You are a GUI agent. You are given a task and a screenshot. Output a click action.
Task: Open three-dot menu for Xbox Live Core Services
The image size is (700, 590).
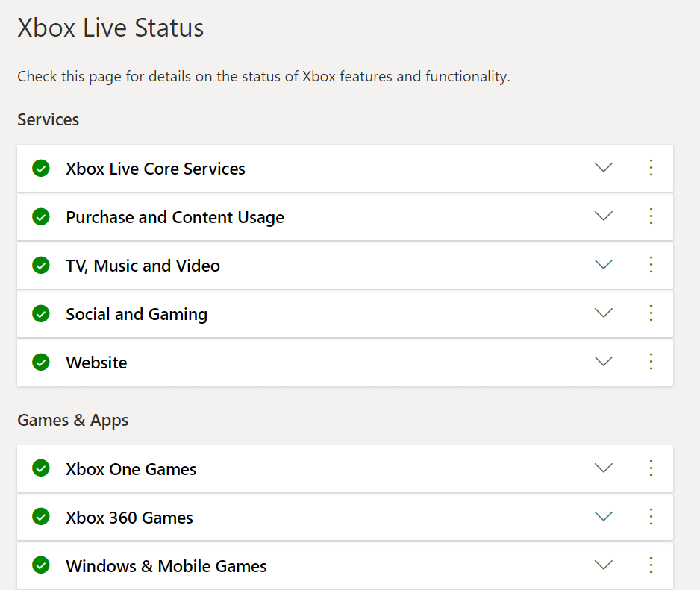pos(651,169)
